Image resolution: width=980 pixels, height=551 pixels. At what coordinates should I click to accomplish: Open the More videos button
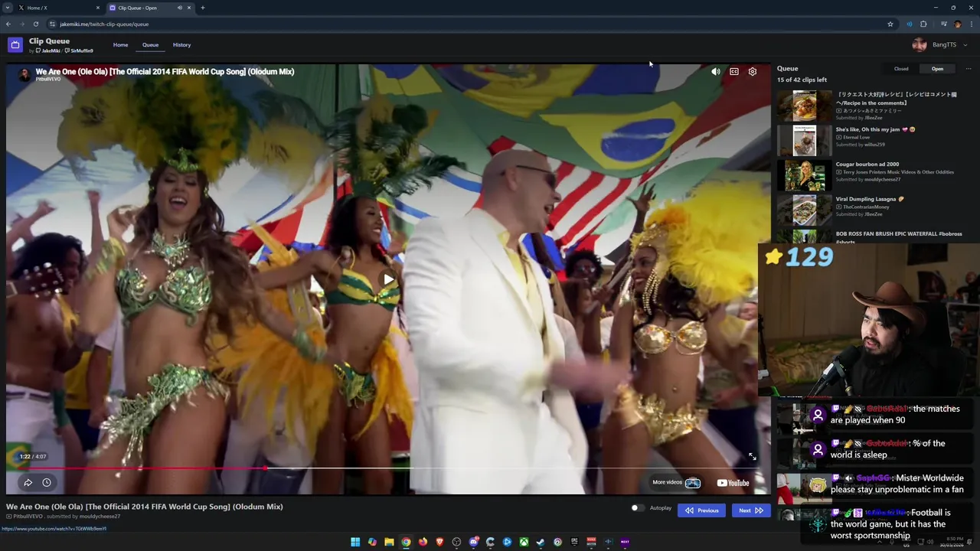(x=677, y=482)
